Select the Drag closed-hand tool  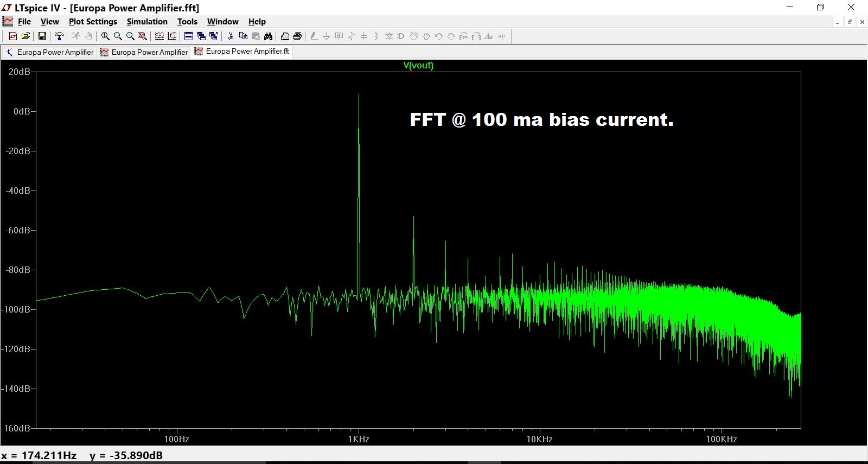426,36
